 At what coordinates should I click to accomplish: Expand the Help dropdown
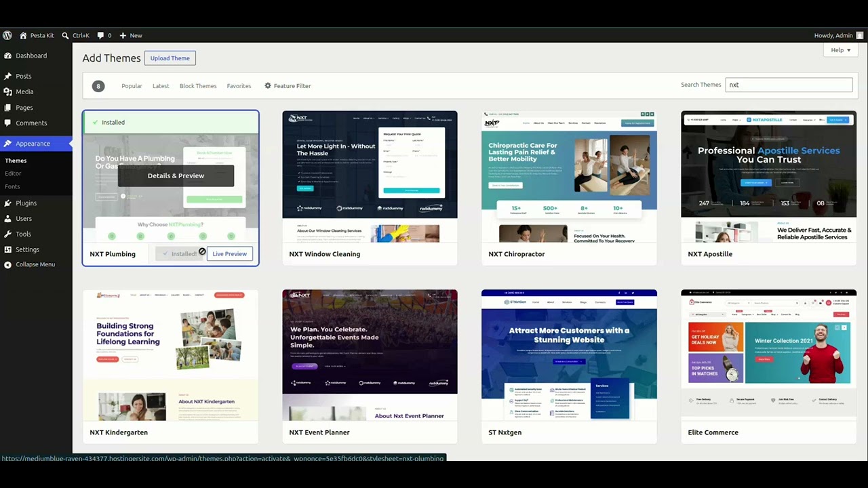841,50
